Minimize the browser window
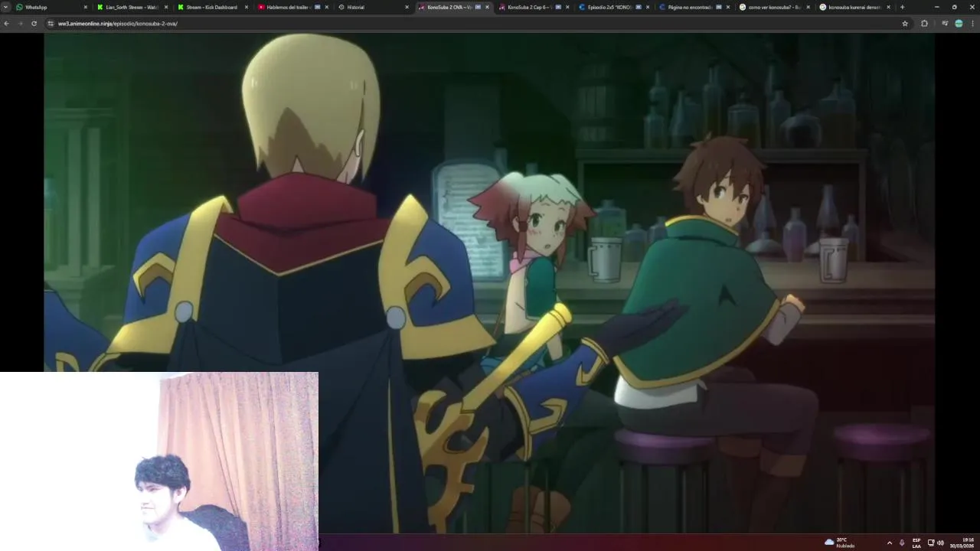The image size is (980, 551). tap(936, 7)
